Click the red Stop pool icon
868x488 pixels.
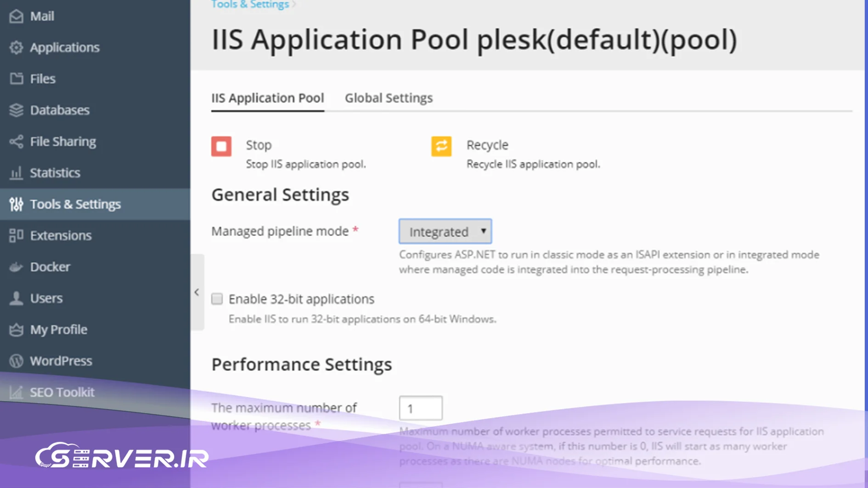221,146
